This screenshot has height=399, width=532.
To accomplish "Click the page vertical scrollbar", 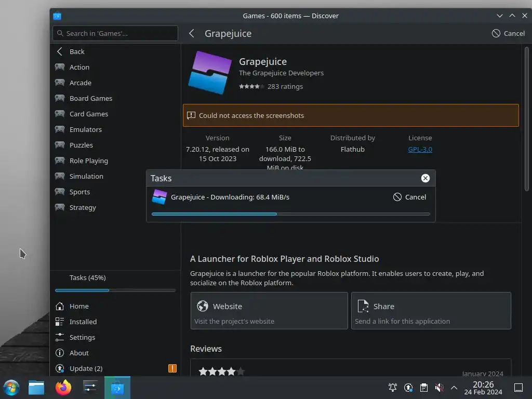I will click(527, 119).
